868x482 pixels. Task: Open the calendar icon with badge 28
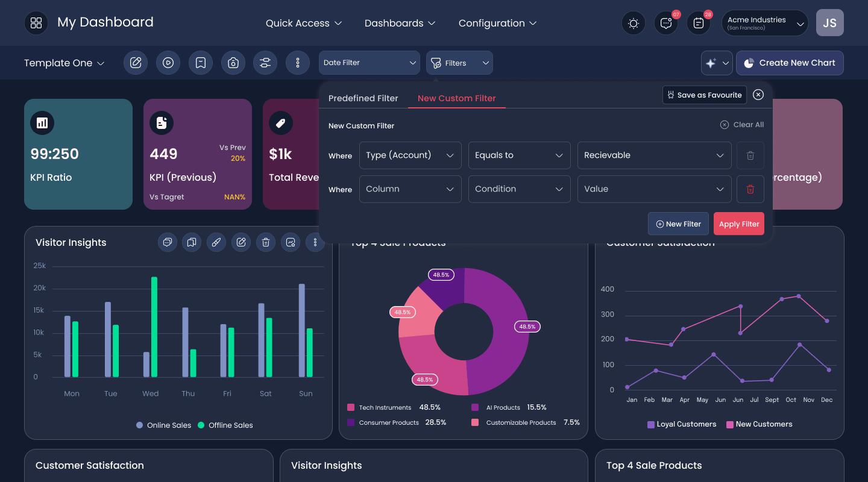(699, 23)
